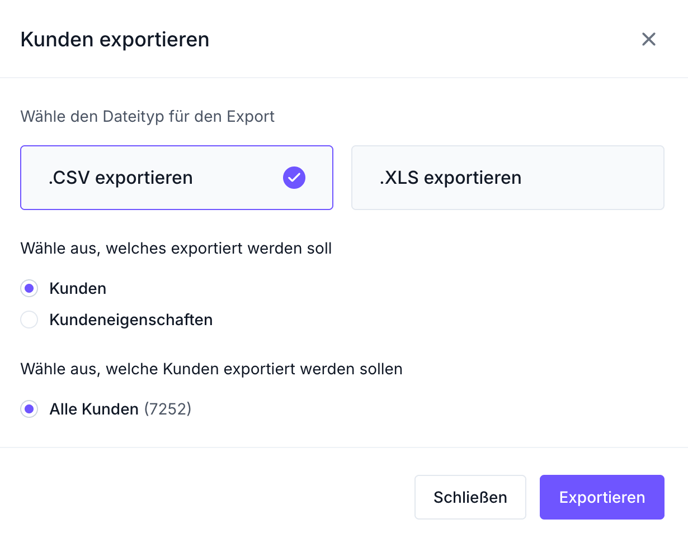Select the Kunden radio button
The image size is (688, 543).
(x=29, y=288)
